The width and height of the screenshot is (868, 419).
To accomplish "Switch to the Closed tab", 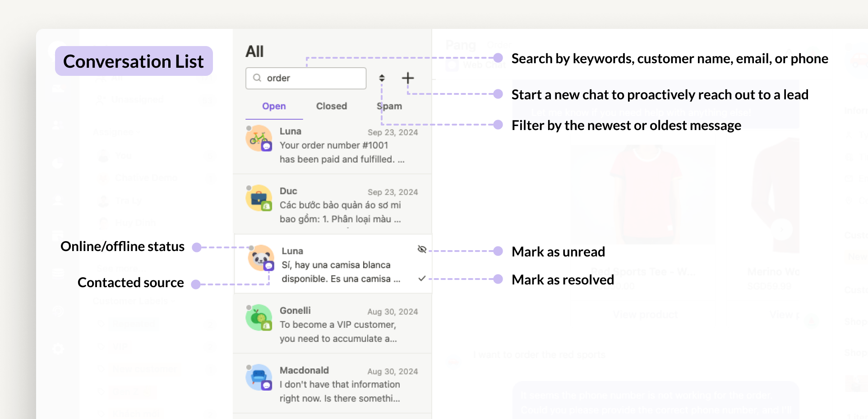I will coord(331,106).
